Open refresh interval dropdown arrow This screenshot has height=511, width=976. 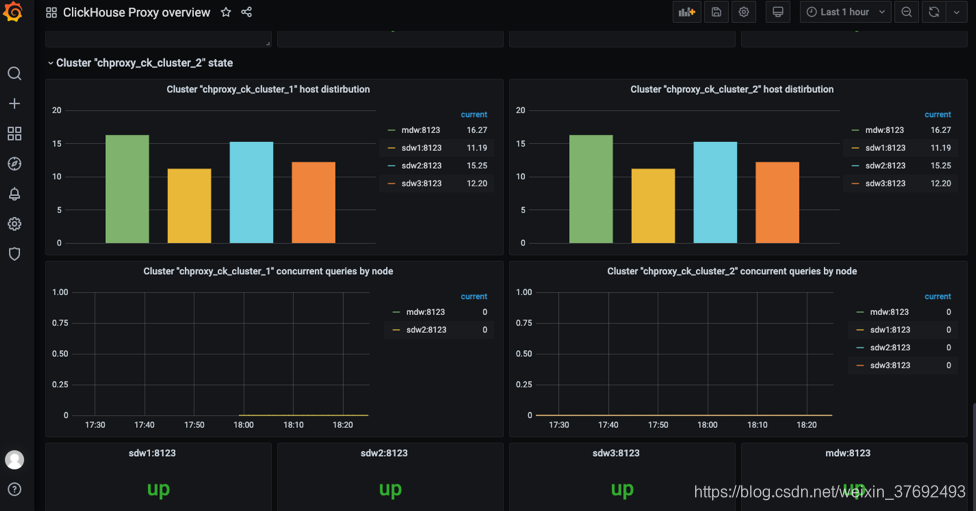[957, 12]
